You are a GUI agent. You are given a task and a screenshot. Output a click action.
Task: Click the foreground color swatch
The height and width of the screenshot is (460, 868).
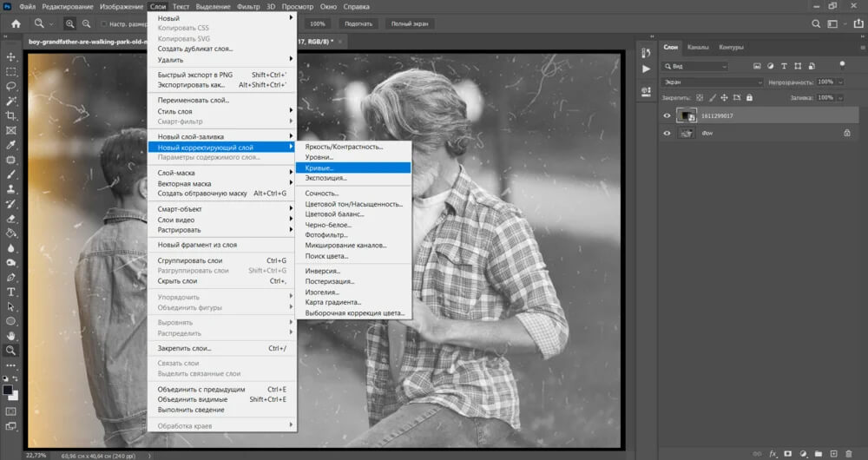point(8,391)
